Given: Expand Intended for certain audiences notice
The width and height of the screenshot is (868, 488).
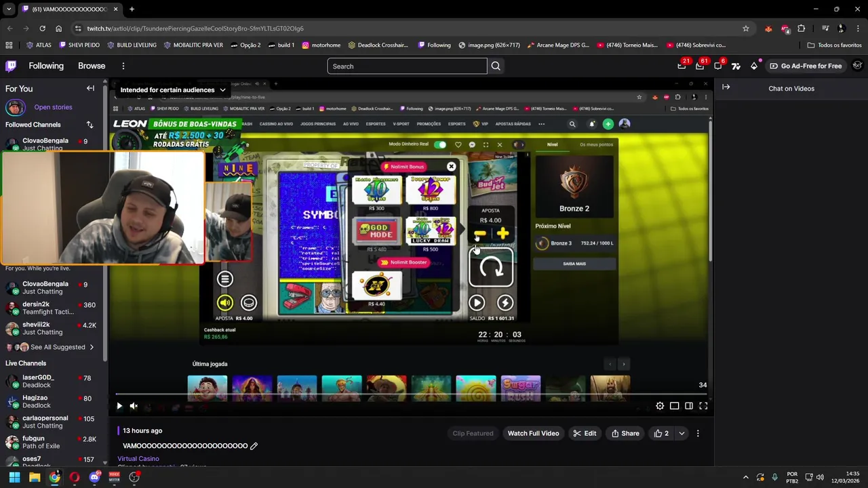Looking at the screenshot, I should [x=173, y=89].
